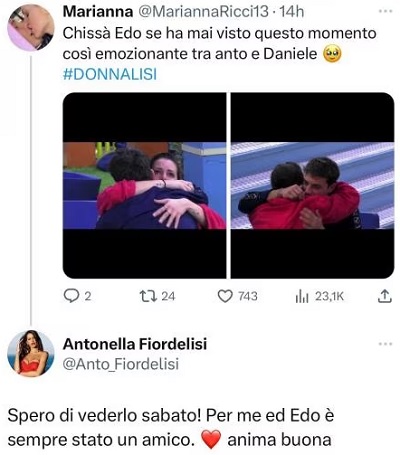Retweet Marianna's post using retweet icon
The image size is (400, 455).
point(148,296)
